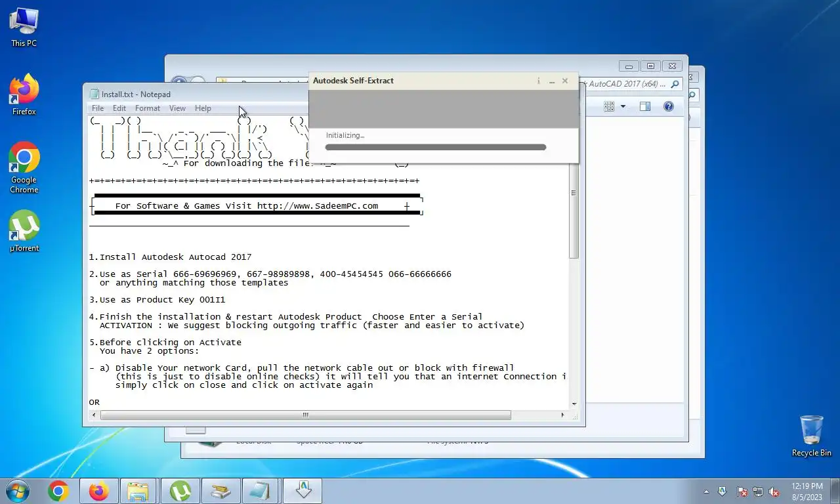Open the Windows Start menu orb

pos(17,491)
